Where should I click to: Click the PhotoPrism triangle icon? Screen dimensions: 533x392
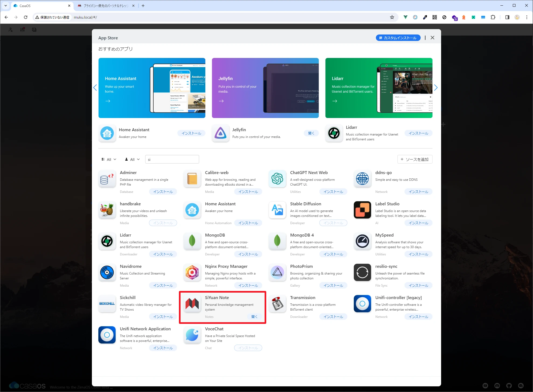(277, 273)
